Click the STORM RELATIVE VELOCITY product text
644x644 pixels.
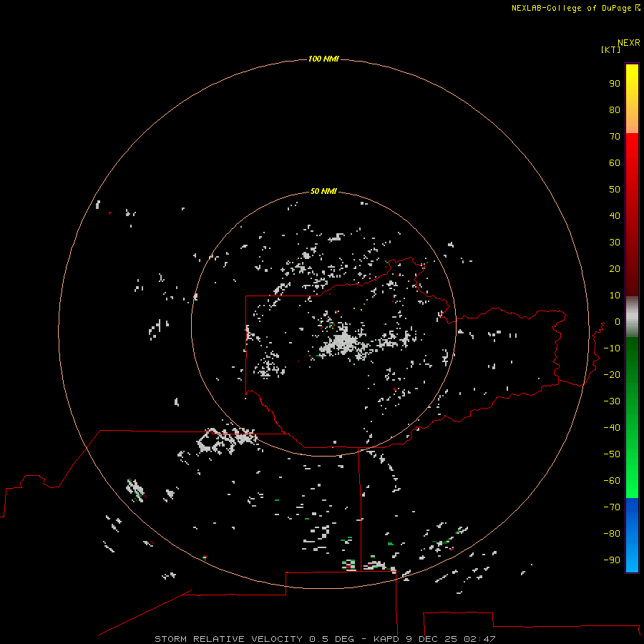229,639
